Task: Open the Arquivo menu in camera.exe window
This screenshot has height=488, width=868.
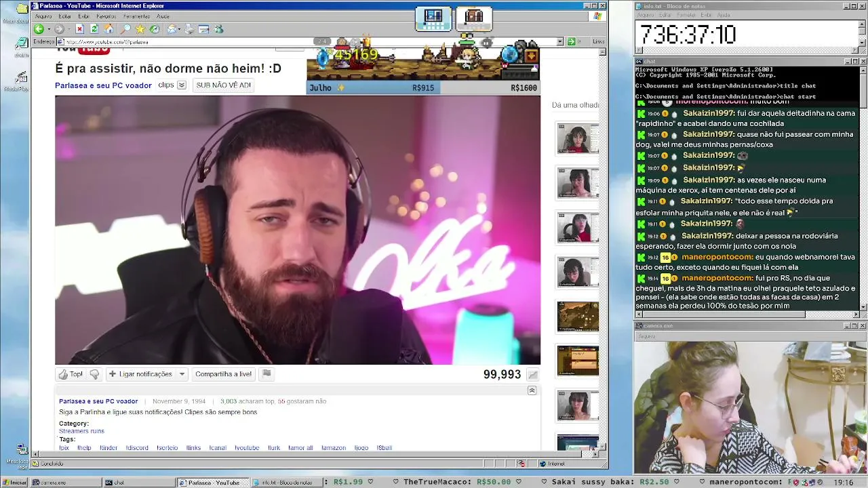Action: (x=647, y=336)
